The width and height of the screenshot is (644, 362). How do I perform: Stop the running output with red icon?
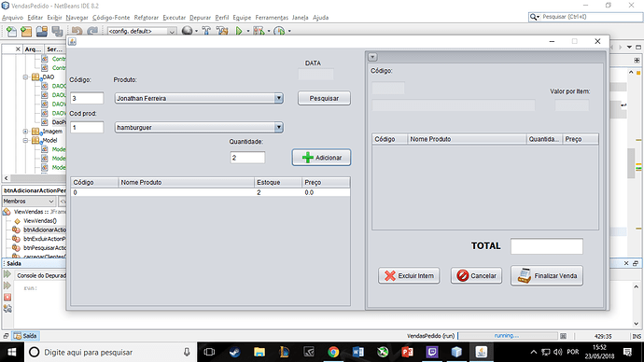click(7, 297)
